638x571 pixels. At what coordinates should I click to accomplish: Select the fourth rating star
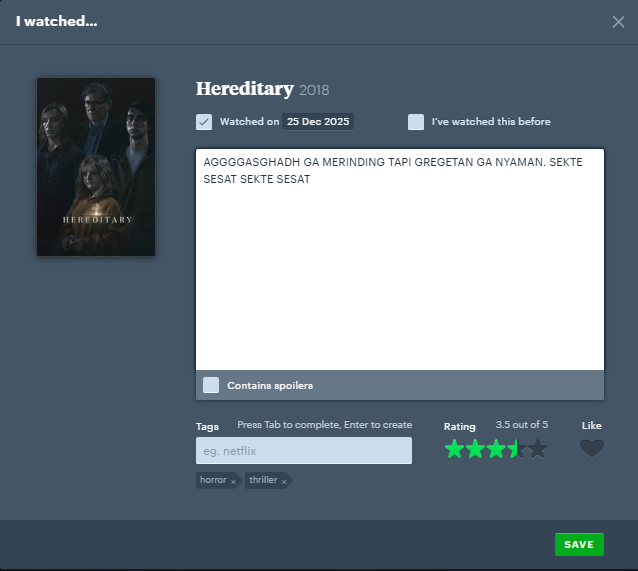(517, 449)
